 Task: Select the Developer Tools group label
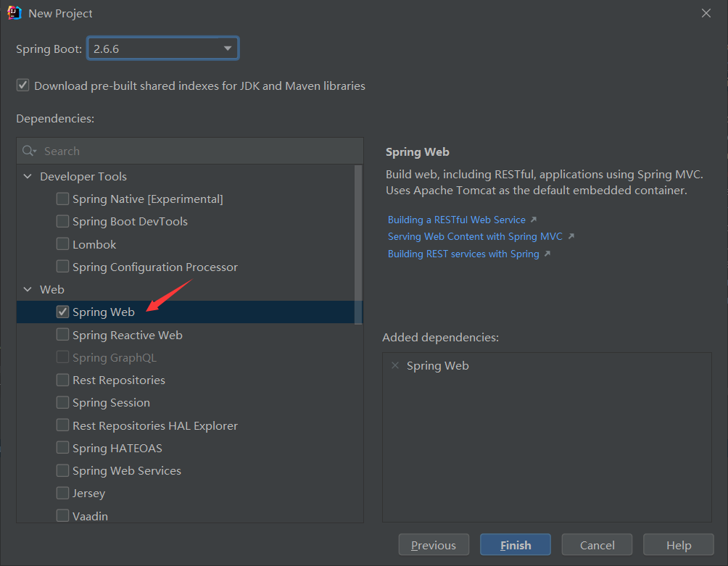[x=83, y=176]
